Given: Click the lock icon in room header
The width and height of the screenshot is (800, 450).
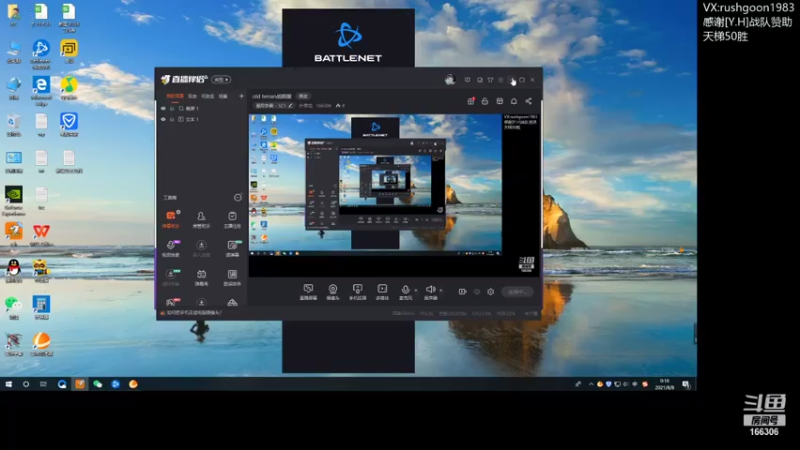Looking at the screenshot, I should pos(485,101).
